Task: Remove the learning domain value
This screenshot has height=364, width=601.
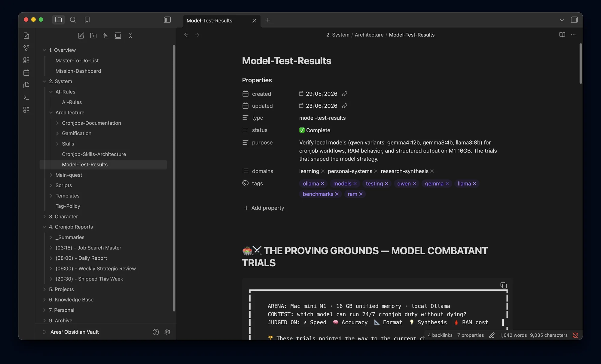Action: coord(323,171)
